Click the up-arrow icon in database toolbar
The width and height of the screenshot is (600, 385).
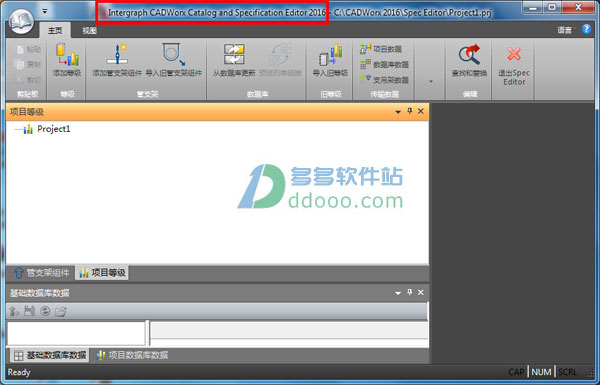14,312
